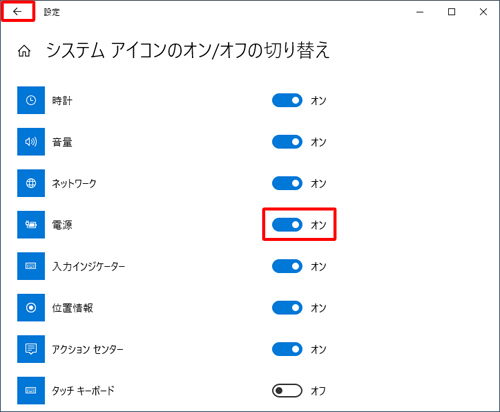Click the Action Center (アクション センター) icon
Viewport: 500px width, 412px height.
31,349
